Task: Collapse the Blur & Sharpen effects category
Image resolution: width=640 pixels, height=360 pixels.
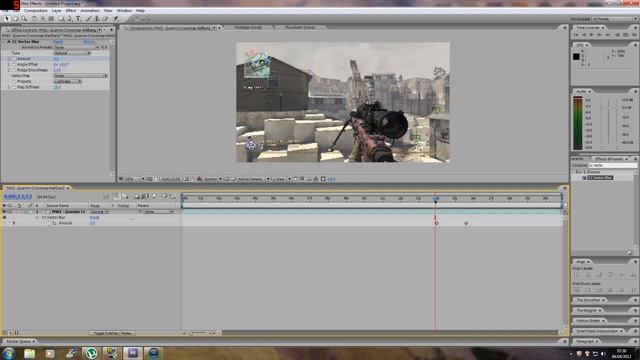Action: [573, 172]
